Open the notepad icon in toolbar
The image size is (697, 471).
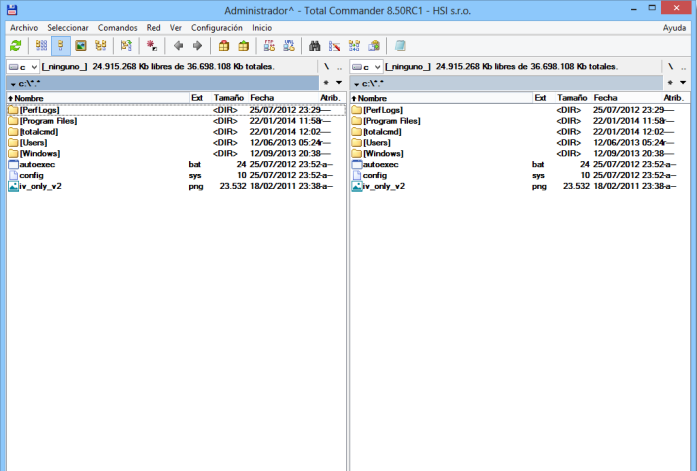(400, 46)
